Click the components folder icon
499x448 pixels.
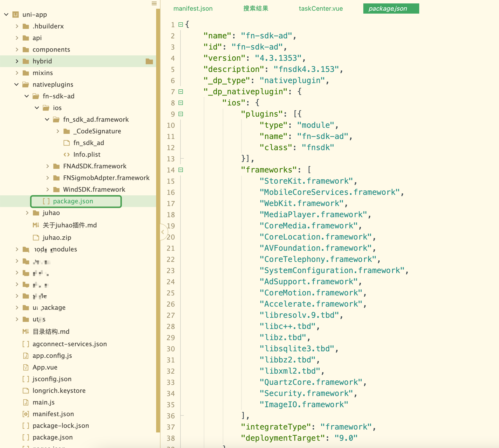tap(26, 50)
